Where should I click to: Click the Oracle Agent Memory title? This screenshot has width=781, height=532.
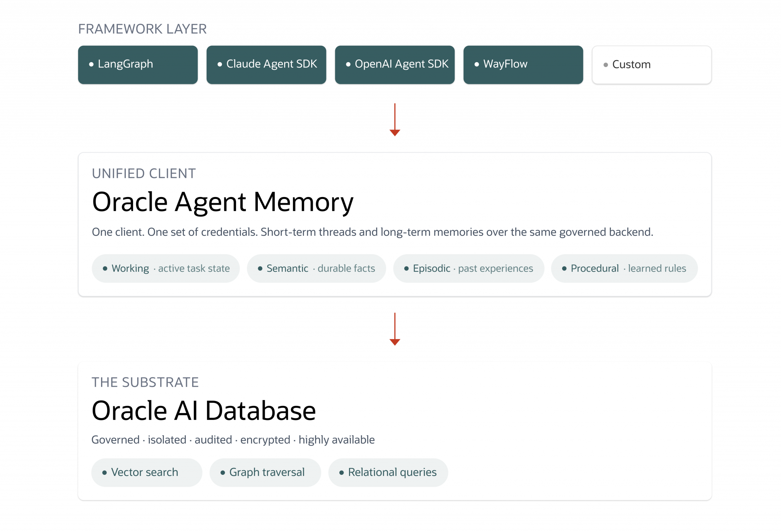[223, 202]
